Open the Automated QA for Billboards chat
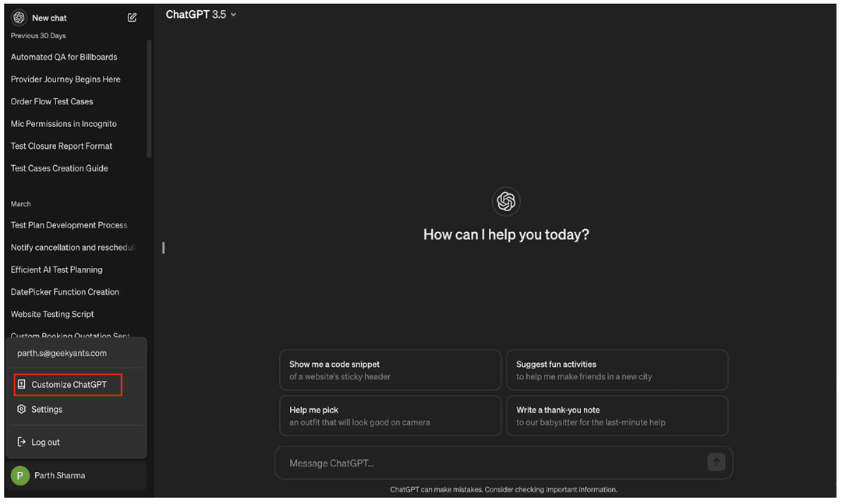Image resolution: width=842 pixels, height=504 pixels. click(64, 56)
